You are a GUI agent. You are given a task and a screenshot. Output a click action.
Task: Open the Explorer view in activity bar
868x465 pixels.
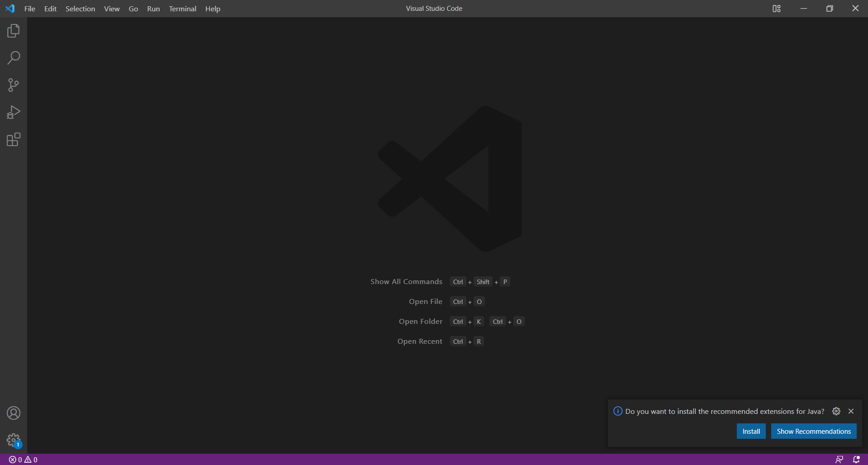14,31
